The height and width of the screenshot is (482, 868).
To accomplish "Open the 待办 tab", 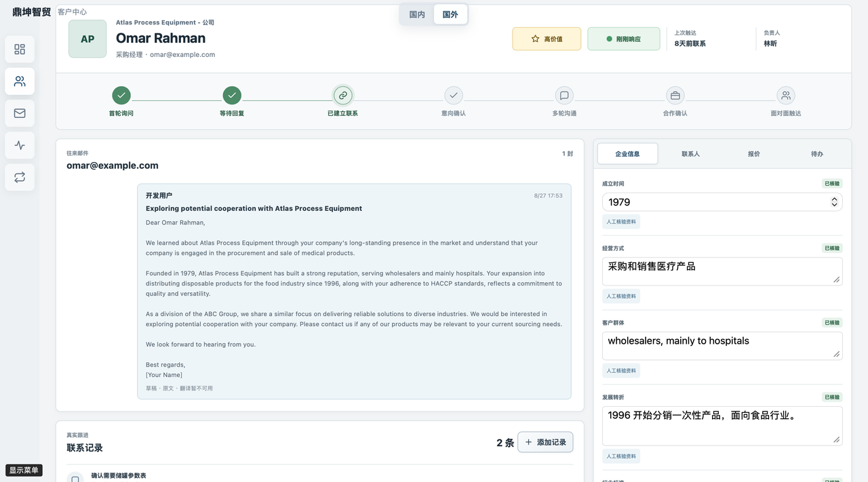I will pos(817,154).
